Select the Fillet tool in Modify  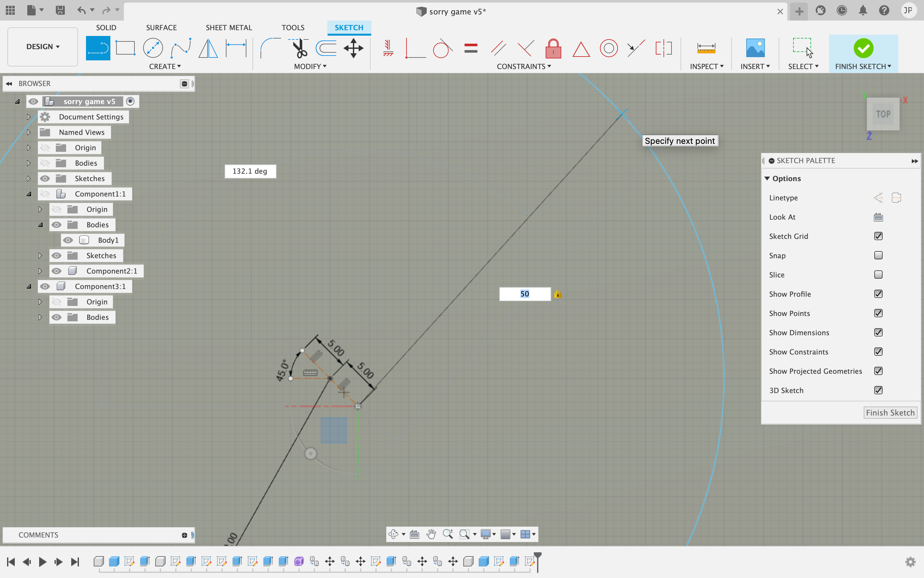point(270,48)
